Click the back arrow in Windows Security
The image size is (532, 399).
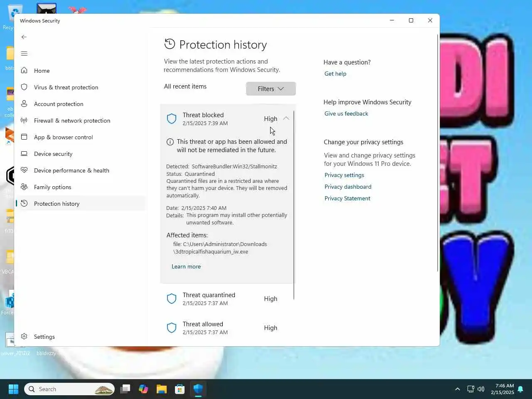(24, 37)
